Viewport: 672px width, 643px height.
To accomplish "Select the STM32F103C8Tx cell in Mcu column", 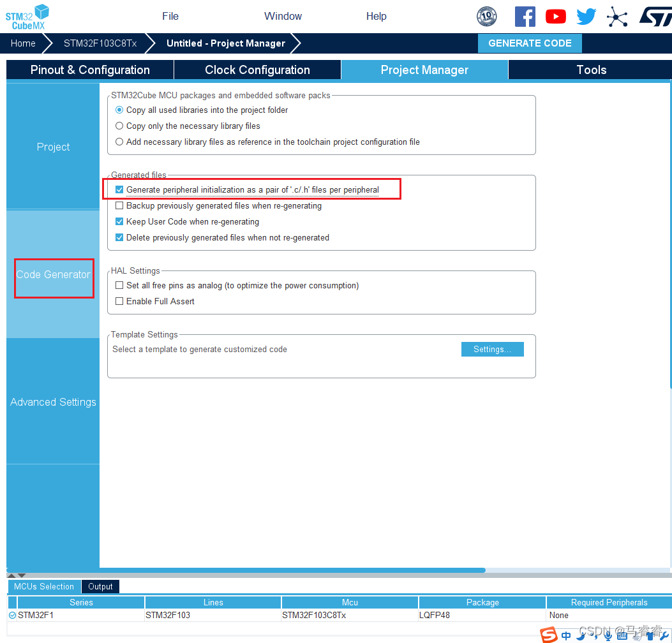I will tap(350, 615).
